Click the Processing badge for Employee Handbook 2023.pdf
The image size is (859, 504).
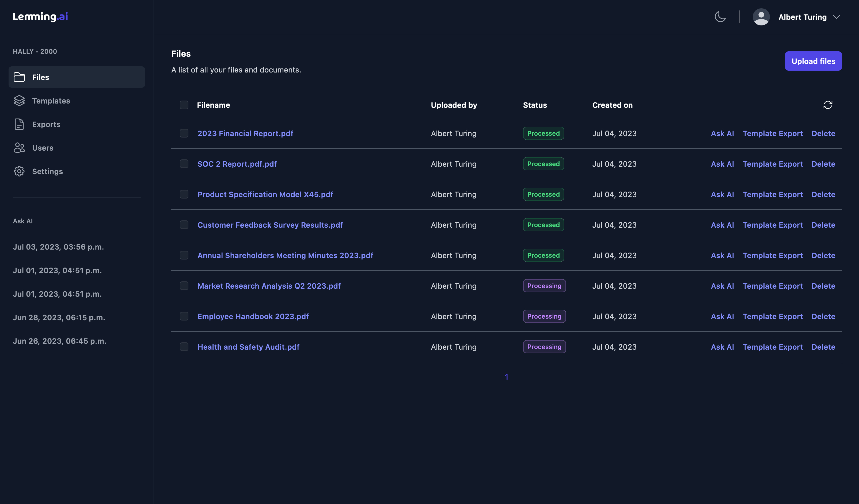point(544,316)
